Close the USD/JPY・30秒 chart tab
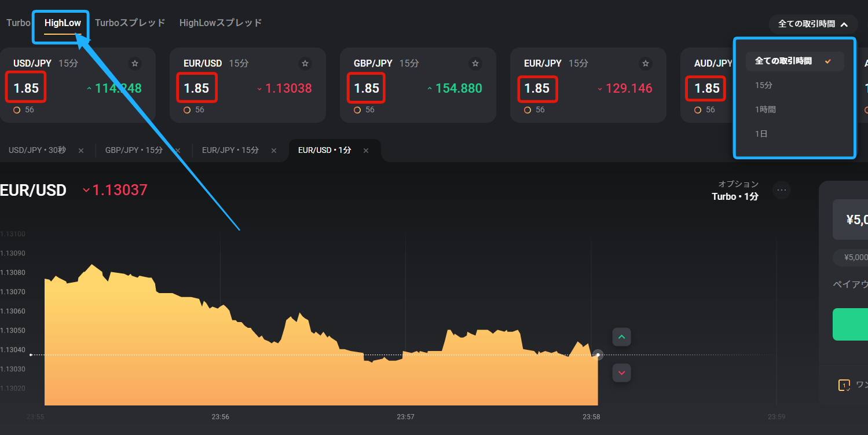This screenshot has height=435, width=868. pos(81,151)
